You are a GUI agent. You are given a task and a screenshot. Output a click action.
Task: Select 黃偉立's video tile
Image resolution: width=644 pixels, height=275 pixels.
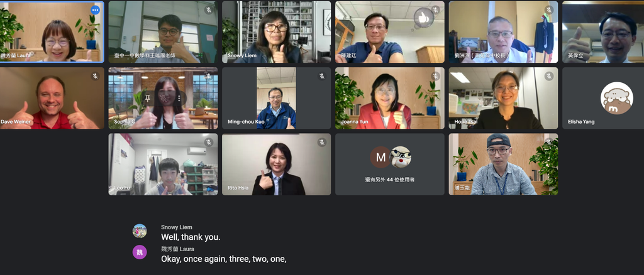click(x=603, y=32)
